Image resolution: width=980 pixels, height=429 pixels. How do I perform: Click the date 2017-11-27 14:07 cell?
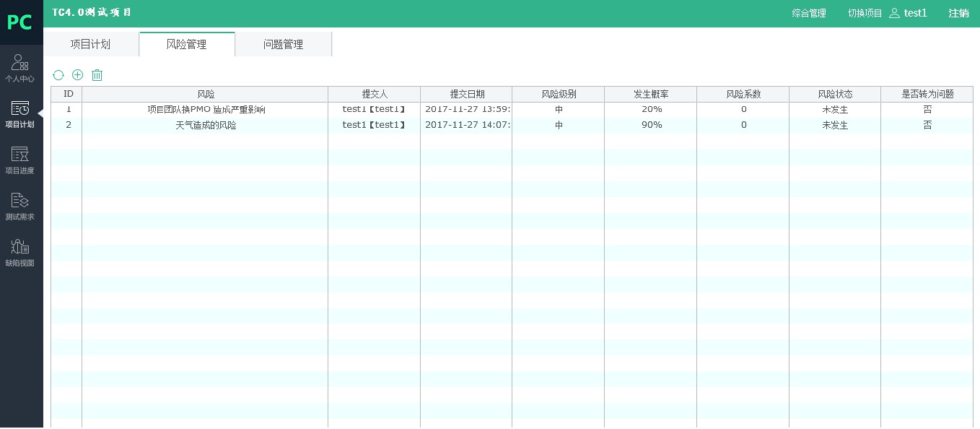coord(467,125)
